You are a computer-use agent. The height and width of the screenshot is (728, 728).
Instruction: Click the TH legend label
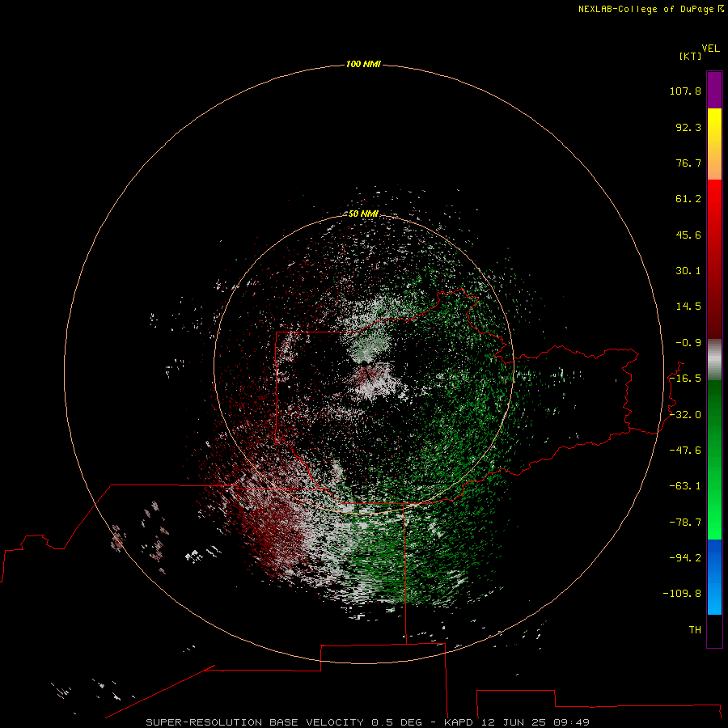[x=695, y=630]
